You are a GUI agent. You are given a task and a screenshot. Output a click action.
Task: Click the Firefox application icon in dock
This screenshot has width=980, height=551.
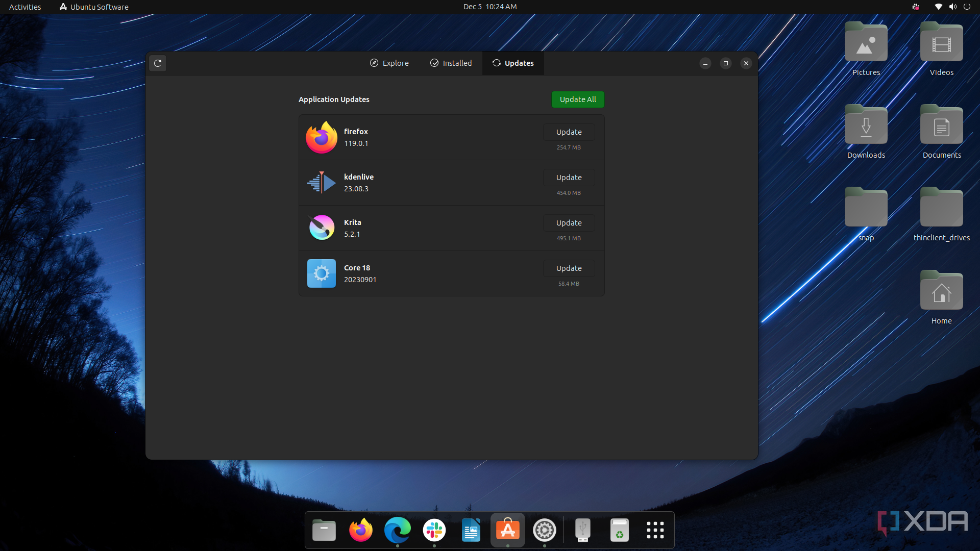[x=361, y=530]
